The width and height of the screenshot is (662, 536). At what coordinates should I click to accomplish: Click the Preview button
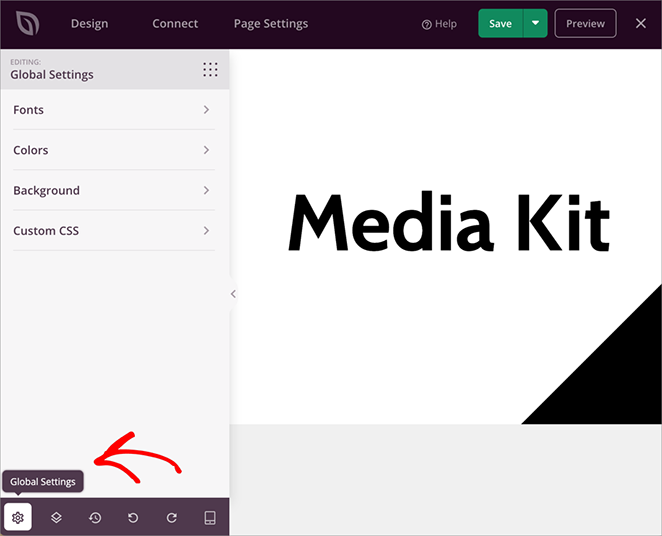click(585, 23)
